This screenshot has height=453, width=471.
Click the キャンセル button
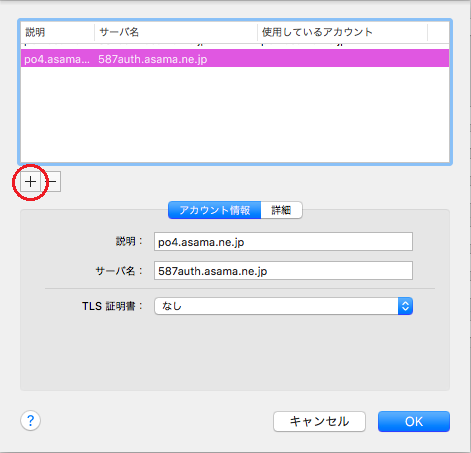(319, 421)
